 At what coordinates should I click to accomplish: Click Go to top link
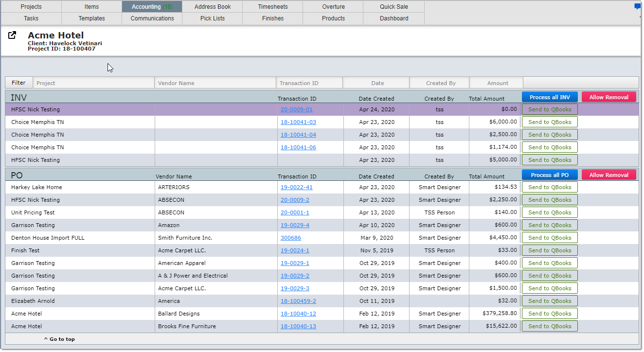(59, 339)
